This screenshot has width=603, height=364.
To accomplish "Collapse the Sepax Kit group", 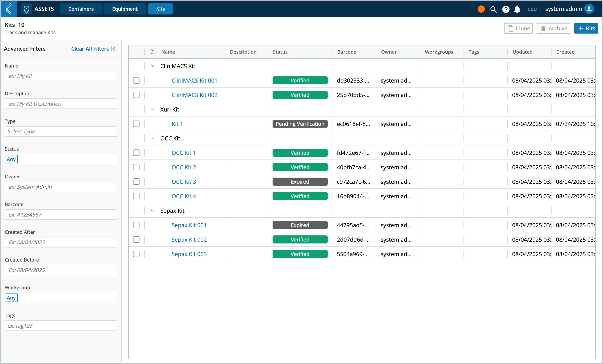I will pos(152,210).
